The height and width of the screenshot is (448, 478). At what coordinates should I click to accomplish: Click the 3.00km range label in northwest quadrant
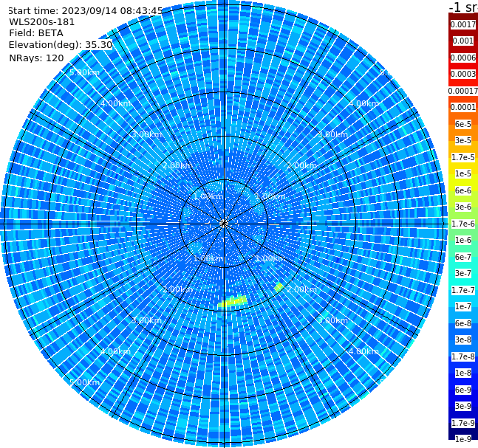pyautogui.click(x=146, y=134)
